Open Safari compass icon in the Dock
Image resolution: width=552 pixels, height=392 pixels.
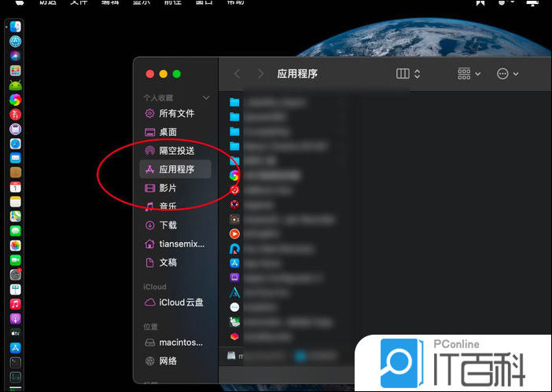(x=15, y=144)
